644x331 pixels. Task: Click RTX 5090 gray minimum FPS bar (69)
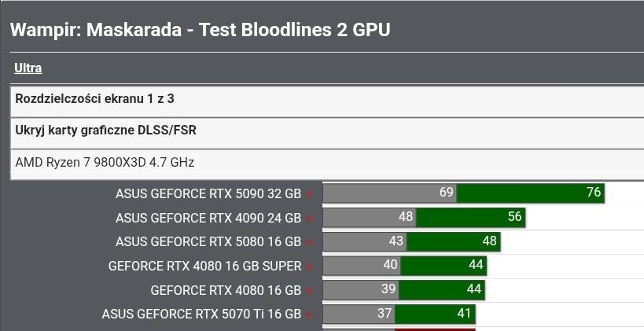tap(389, 193)
